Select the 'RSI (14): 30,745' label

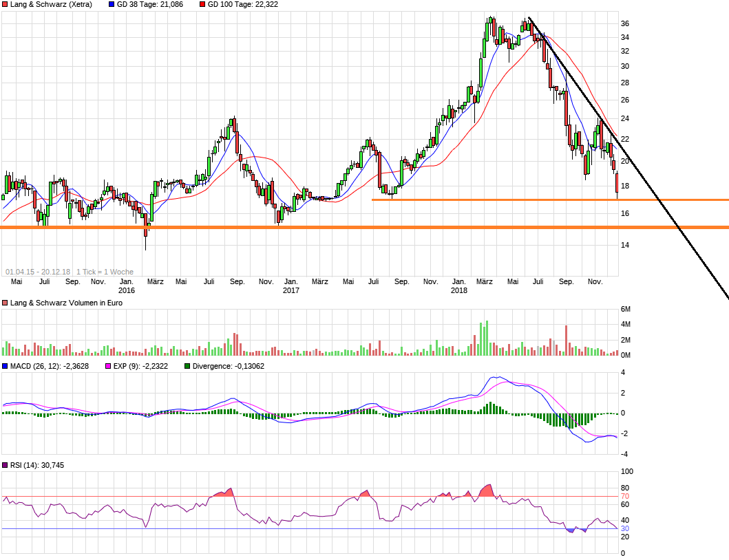coord(37,465)
